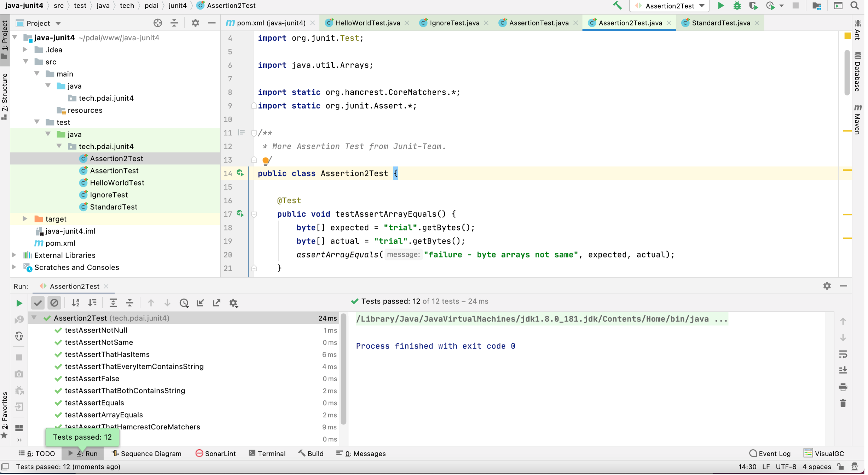Open Project panel settings gear
Screen dimensions: 868x475
pyautogui.click(x=196, y=23)
